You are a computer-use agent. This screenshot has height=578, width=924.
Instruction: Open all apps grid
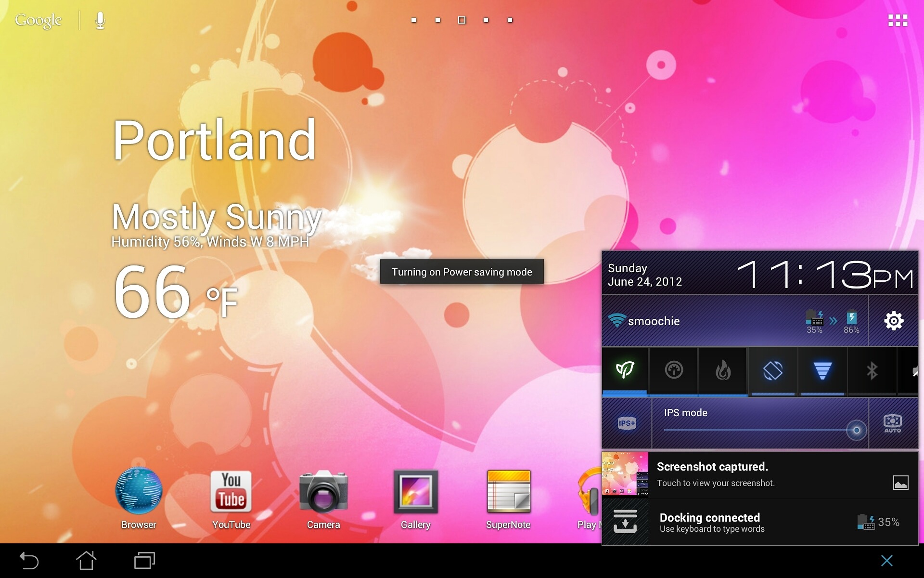pos(898,20)
